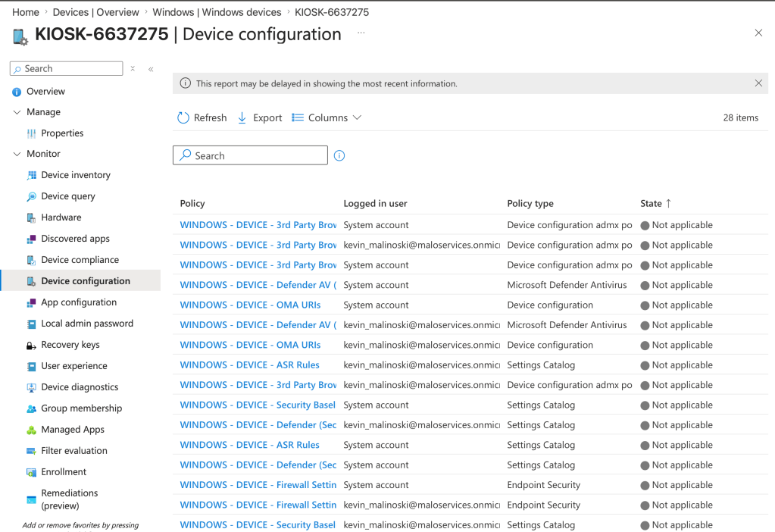Open the WINDOWS - DEVICE - ASR Rules policy
This screenshot has width=775, height=532.
pos(249,365)
